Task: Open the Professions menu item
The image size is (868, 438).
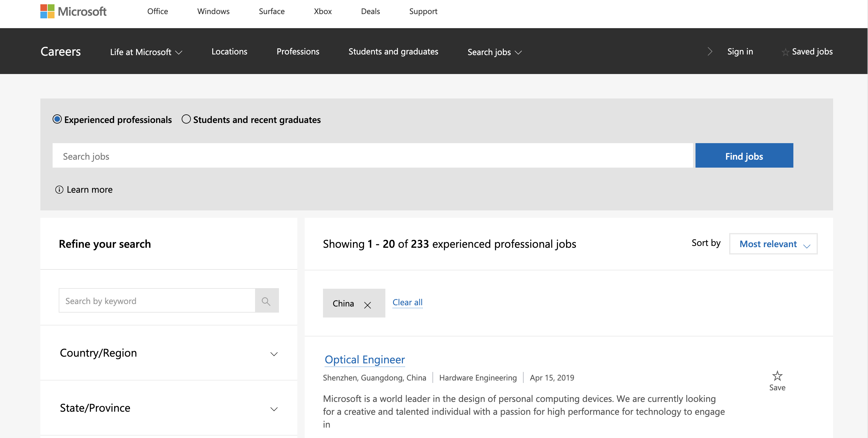Action: tap(298, 52)
